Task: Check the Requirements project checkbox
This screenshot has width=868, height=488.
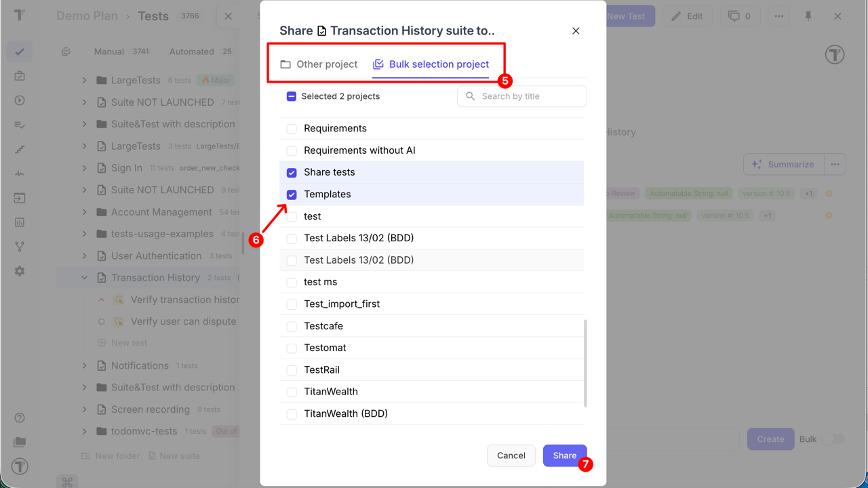Action: [292, 129]
